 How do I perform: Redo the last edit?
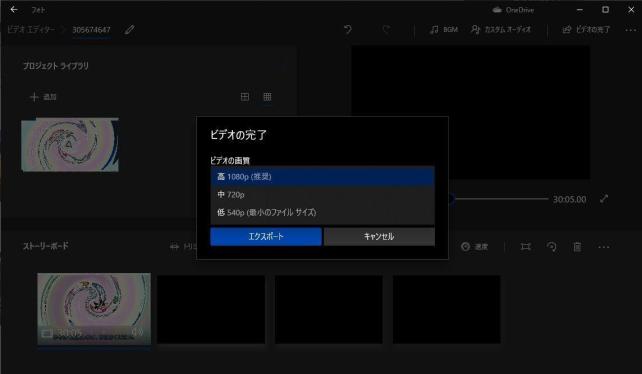pyautogui.click(x=386, y=29)
